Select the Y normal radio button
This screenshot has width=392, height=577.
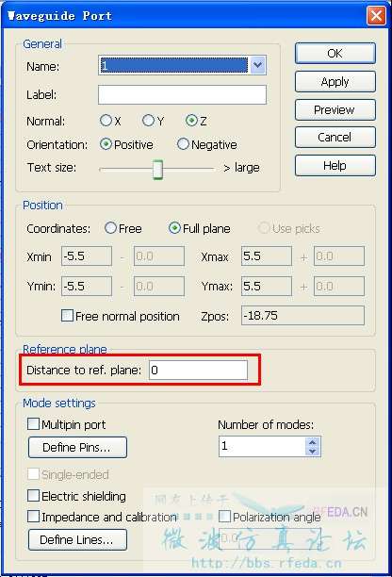click(x=148, y=121)
